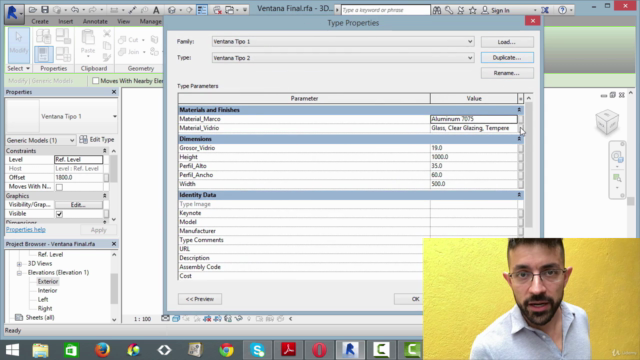This screenshot has height=360, width=640.
Task: Open the Manage ribbon tab
Action: [150, 21]
